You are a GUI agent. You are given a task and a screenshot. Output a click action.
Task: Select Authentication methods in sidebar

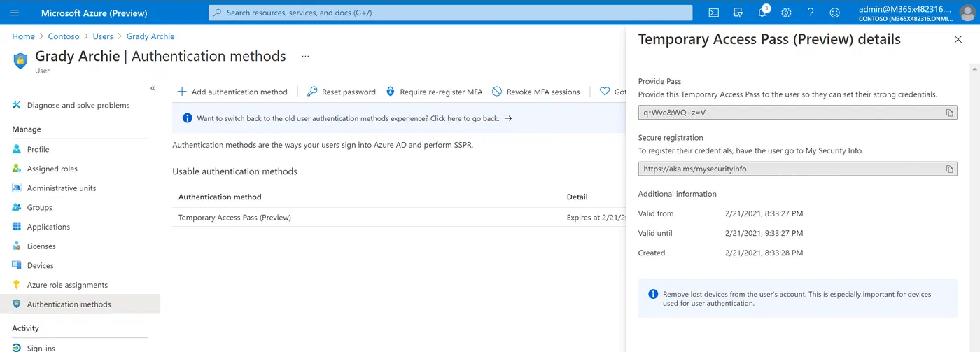pos(80,304)
